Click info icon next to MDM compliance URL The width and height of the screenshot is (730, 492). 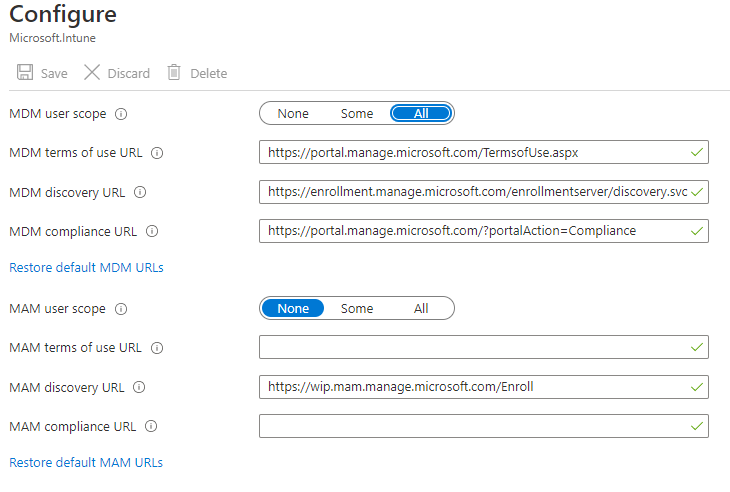(x=152, y=231)
